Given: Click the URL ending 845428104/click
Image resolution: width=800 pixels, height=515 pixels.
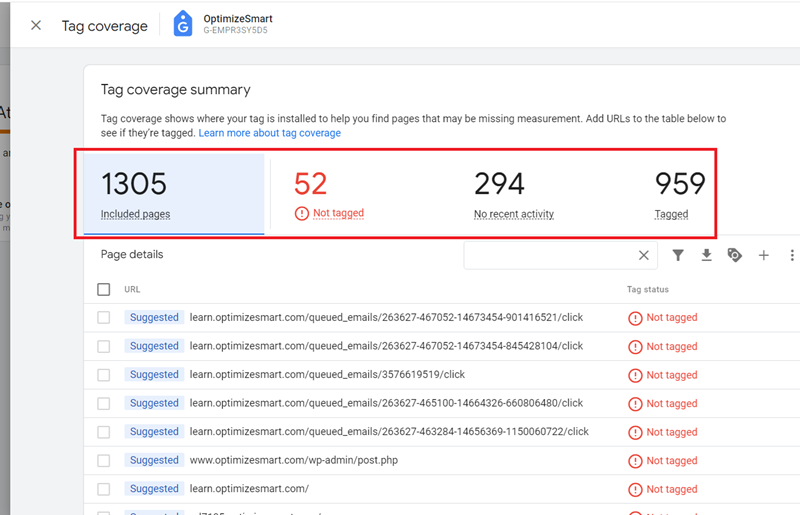Looking at the screenshot, I should click(386, 346).
